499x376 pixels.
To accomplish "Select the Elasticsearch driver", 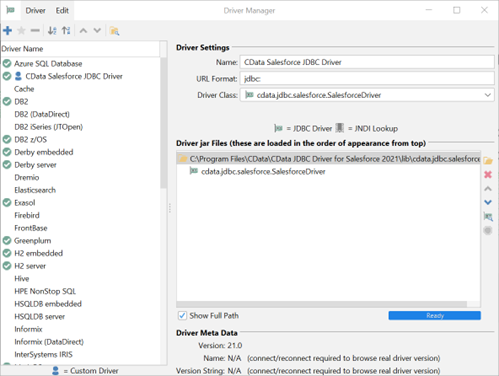I will tap(35, 190).
